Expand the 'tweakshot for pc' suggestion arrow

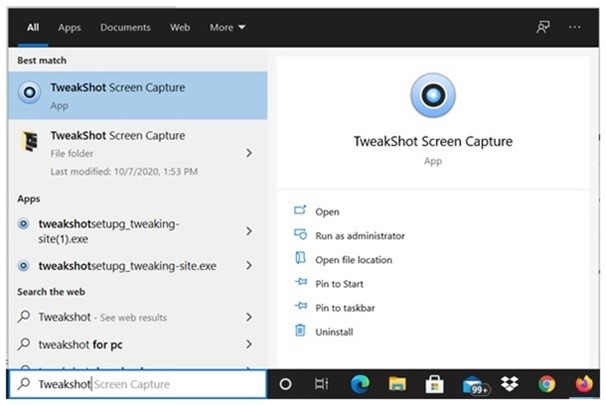(248, 344)
